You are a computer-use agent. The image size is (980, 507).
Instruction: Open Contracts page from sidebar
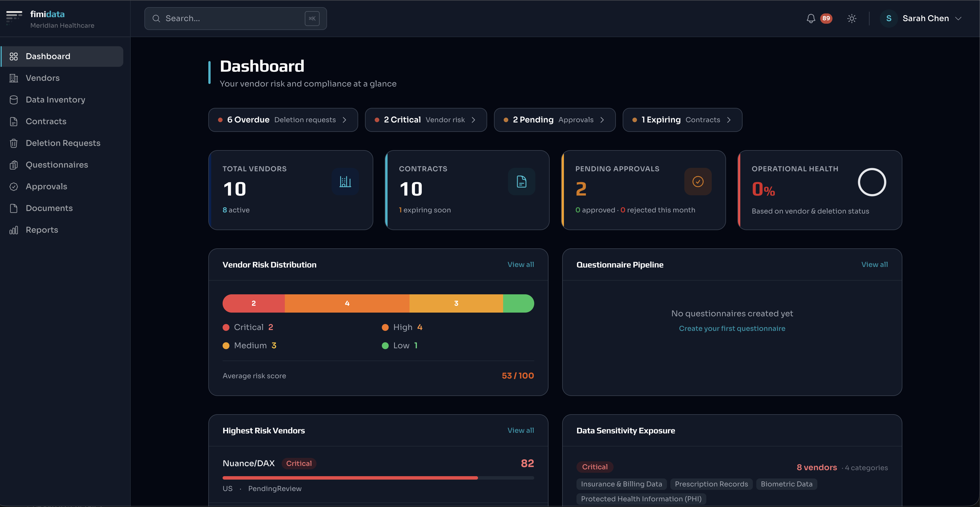click(62, 121)
